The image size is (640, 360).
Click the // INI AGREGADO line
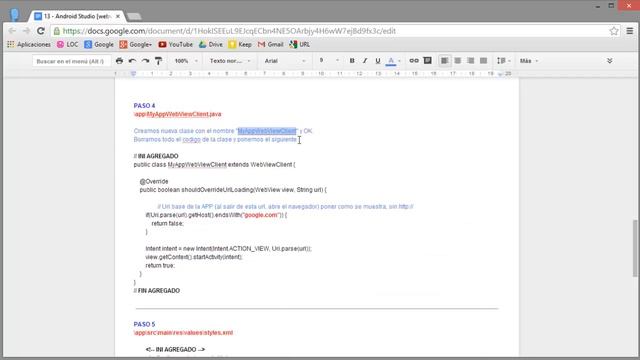coord(156,156)
